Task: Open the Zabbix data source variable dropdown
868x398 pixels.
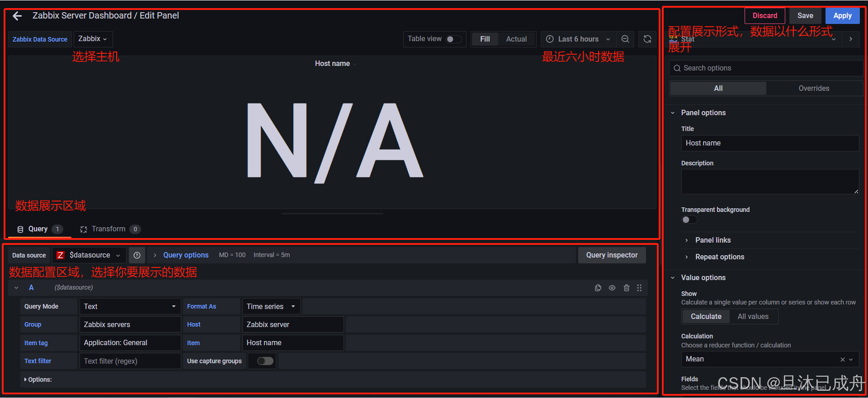Action: click(x=93, y=39)
